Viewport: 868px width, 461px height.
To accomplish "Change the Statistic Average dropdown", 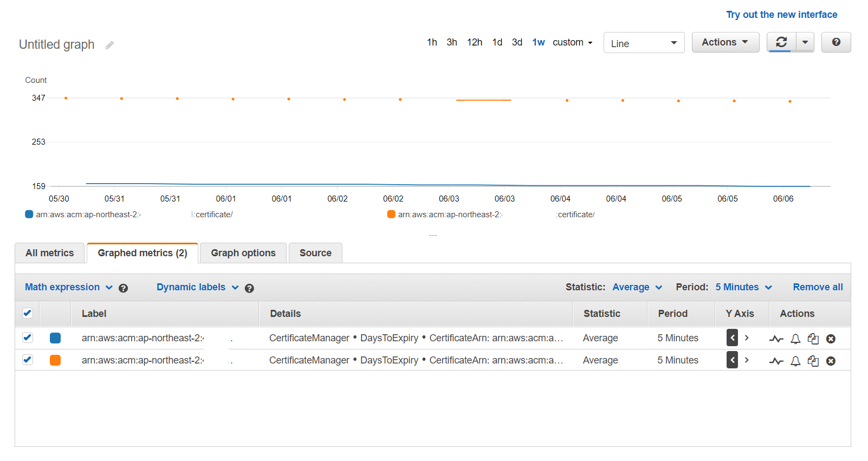I will tap(637, 287).
